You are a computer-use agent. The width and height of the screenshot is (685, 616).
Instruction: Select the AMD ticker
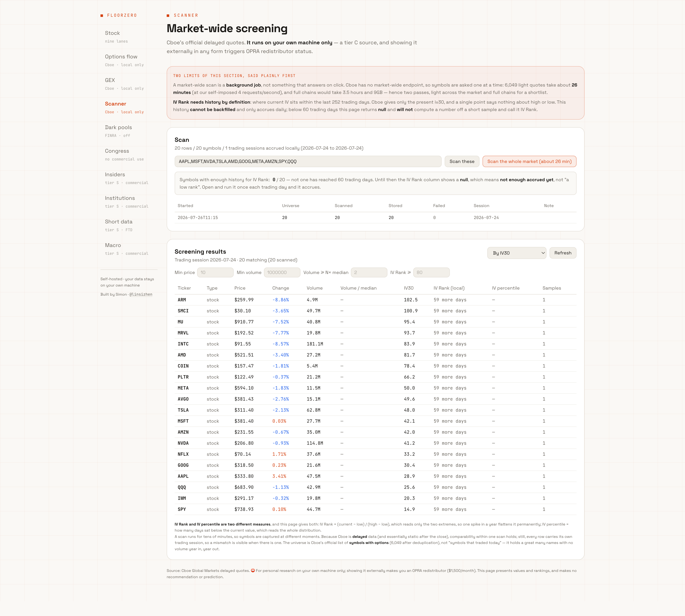tap(182, 355)
